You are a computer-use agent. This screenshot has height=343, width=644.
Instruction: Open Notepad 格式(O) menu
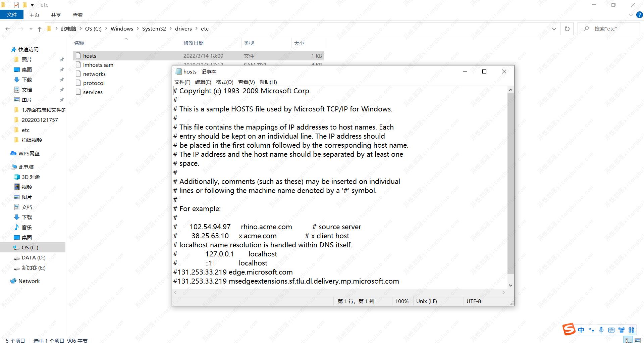[x=224, y=82]
